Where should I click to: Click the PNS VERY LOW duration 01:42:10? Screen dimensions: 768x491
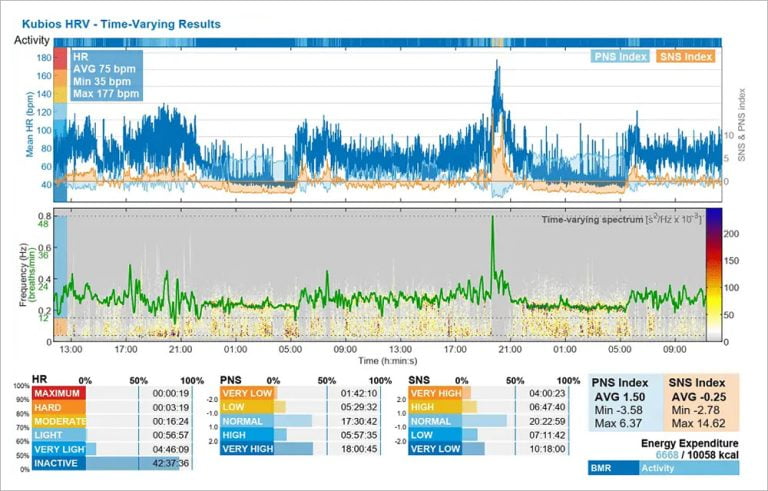tap(359, 393)
